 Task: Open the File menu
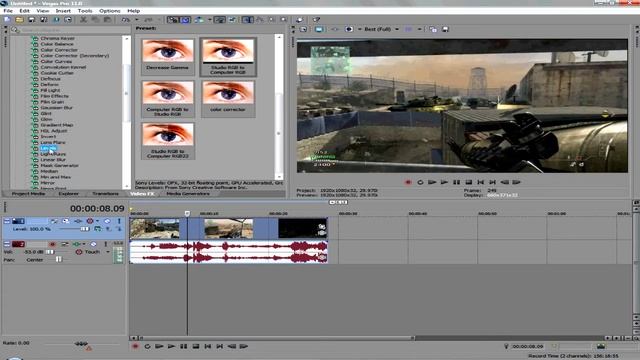coord(8,11)
